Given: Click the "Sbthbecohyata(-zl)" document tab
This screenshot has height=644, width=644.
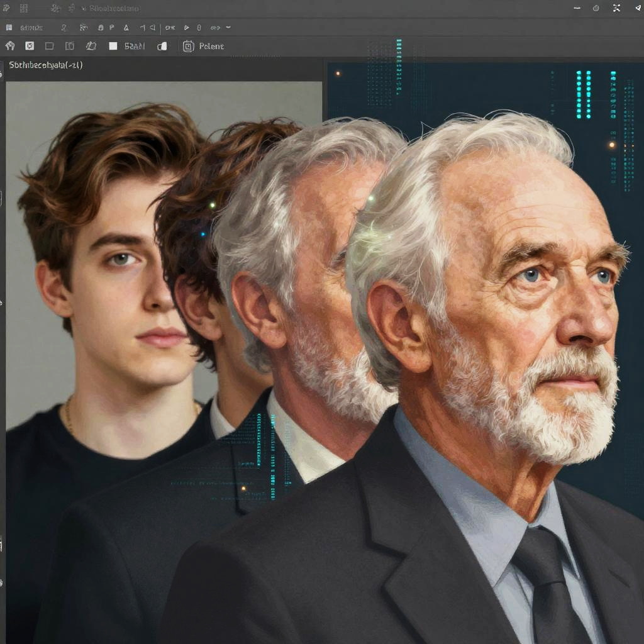Looking at the screenshot, I should pyautogui.click(x=46, y=65).
